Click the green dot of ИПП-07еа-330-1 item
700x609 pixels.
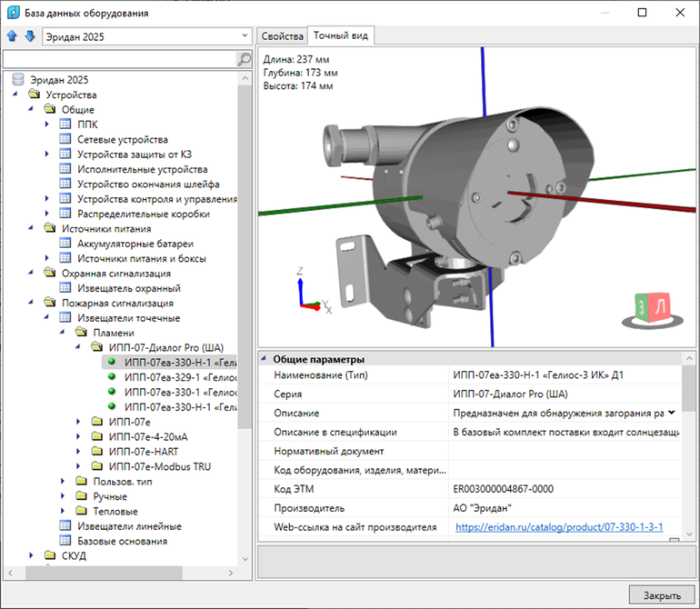(112, 391)
